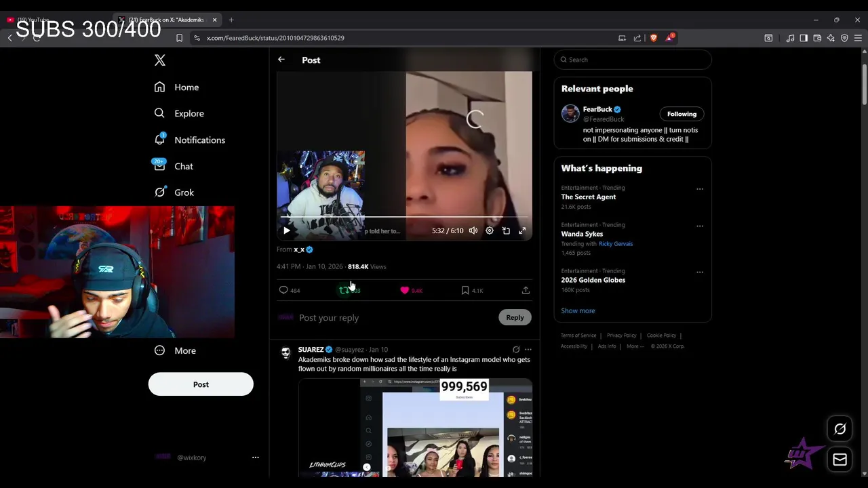The height and width of the screenshot is (488, 868).
Task: Click the gray Reply button
Action: click(515, 317)
